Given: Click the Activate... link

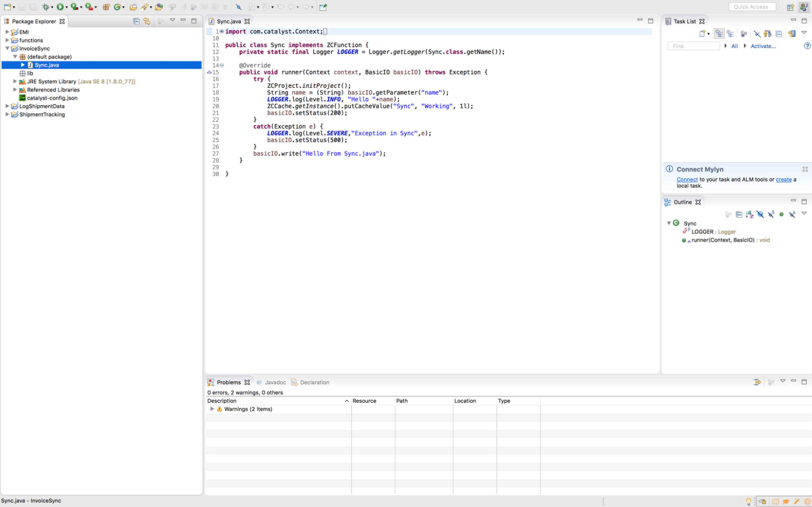Looking at the screenshot, I should click(763, 46).
